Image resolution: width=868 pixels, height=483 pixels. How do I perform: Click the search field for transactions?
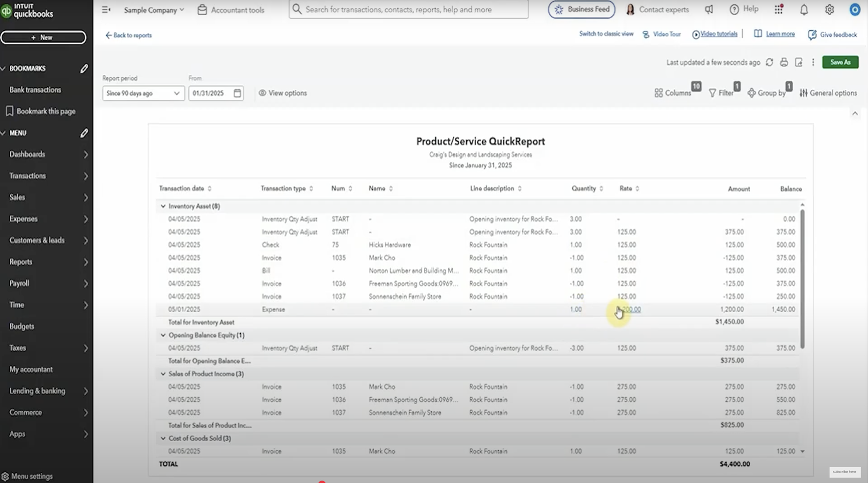pos(408,9)
